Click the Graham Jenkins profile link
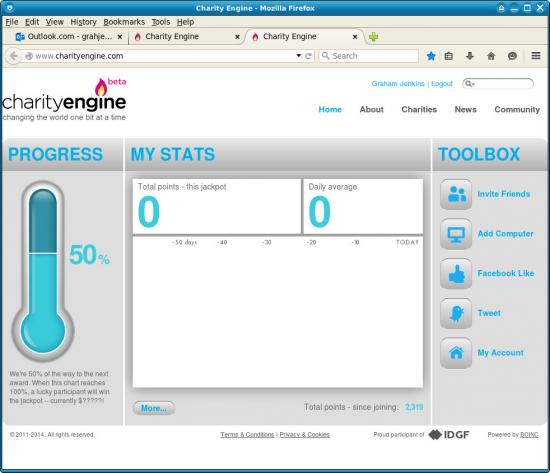Viewport: 550px width, 473px height. (x=398, y=84)
